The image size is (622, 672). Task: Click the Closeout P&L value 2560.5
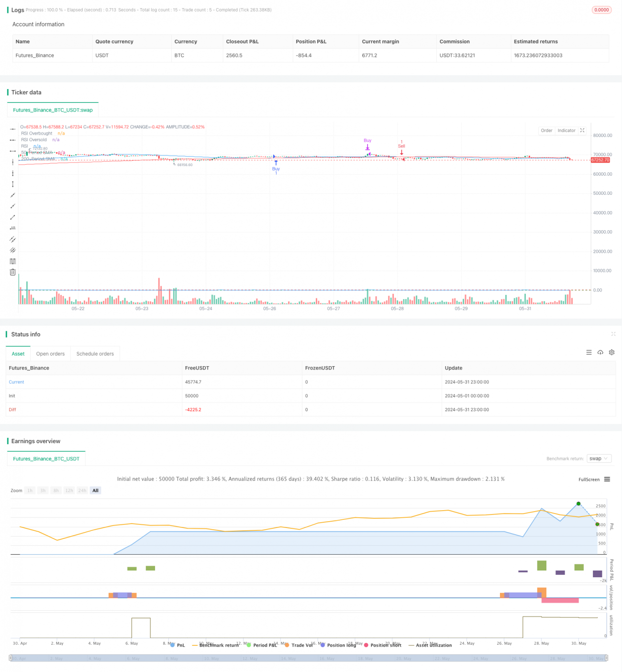(x=234, y=56)
